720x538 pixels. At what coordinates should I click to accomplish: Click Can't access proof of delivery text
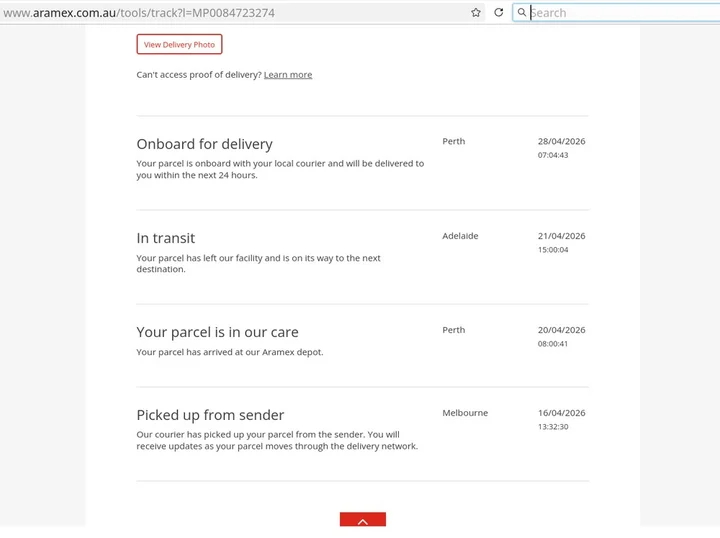[x=199, y=75]
